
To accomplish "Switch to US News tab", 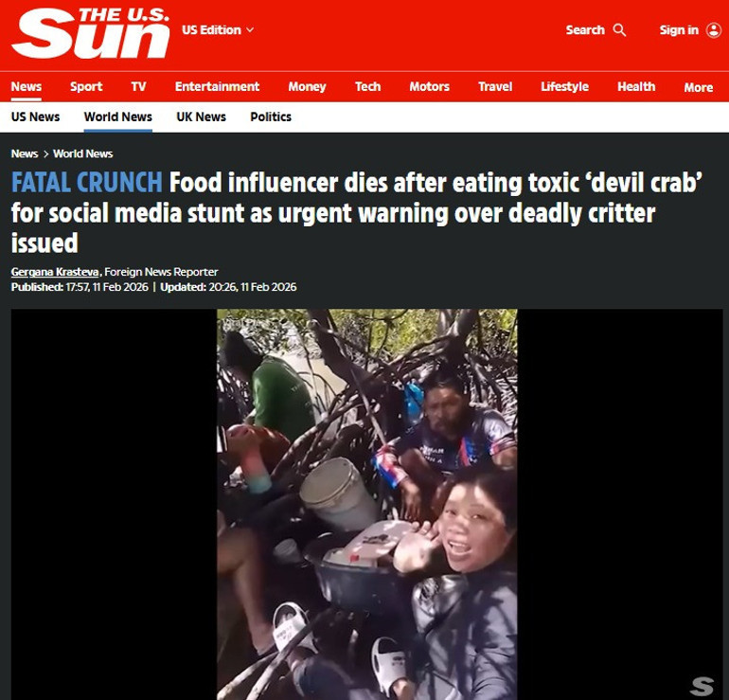I will (35, 117).
